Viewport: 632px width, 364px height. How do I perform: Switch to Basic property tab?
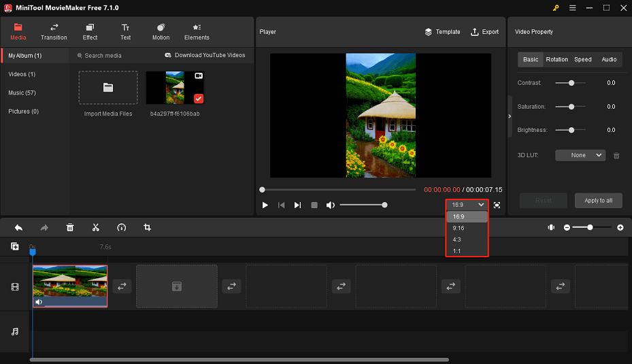[531, 59]
